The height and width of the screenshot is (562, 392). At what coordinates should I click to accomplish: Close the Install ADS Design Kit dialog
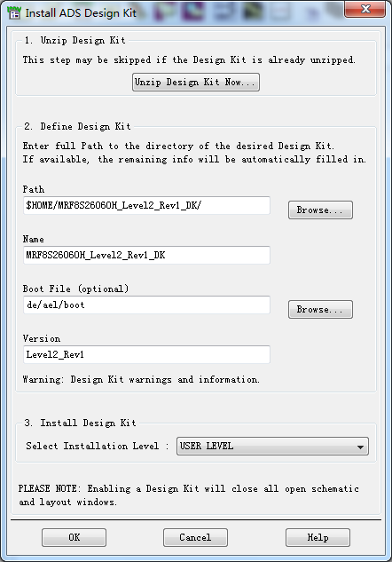pyautogui.click(x=365, y=9)
